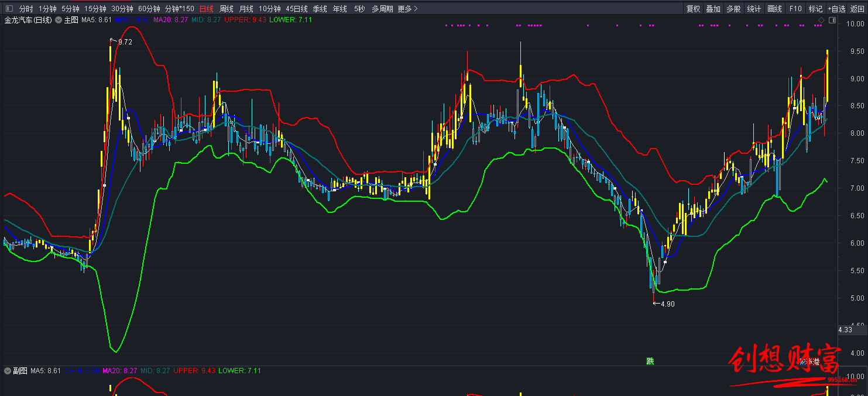The width and height of the screenshot is (868, 396).
Task: Click sub-chart MA20: 8.27 label
Action: 120,371
